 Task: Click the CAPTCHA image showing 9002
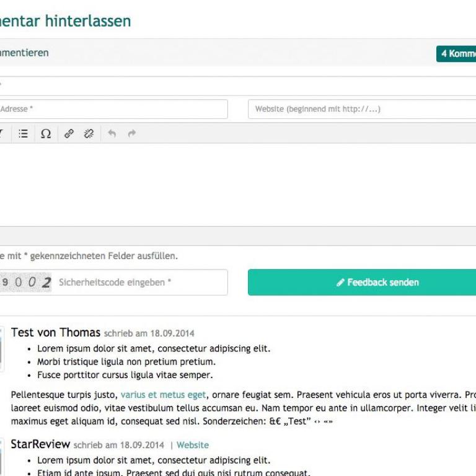tap(25, 283)
